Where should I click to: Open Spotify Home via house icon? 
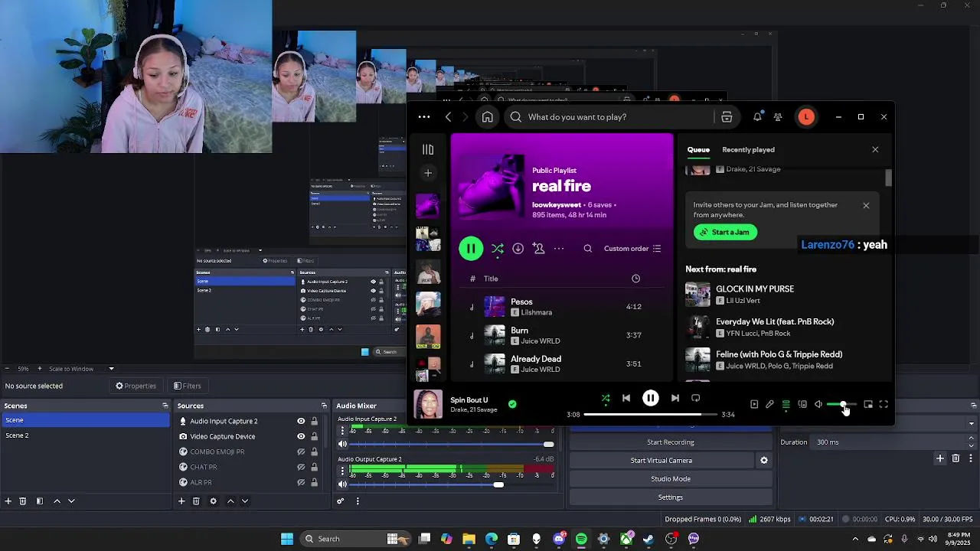coord(487,117)
